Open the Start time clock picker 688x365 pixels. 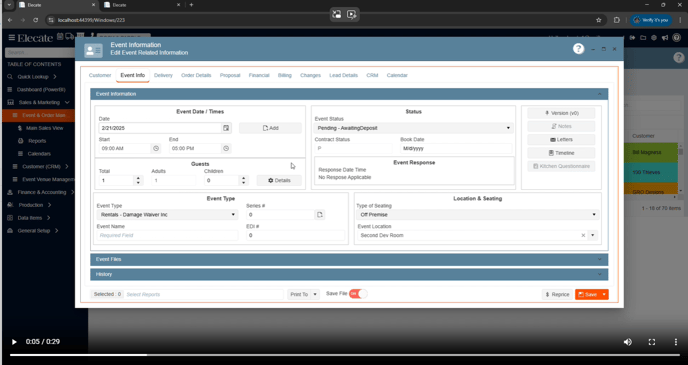[156, 148]
